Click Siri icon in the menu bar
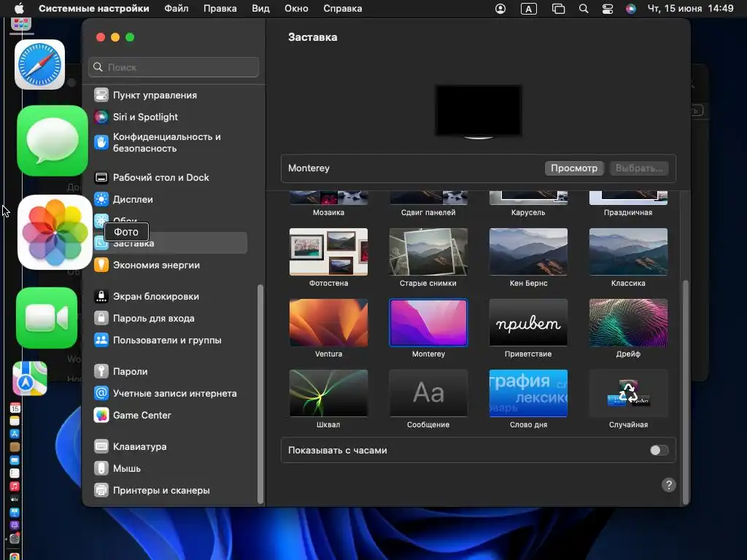Screen dimensions: 747x560 coord(631,9)
